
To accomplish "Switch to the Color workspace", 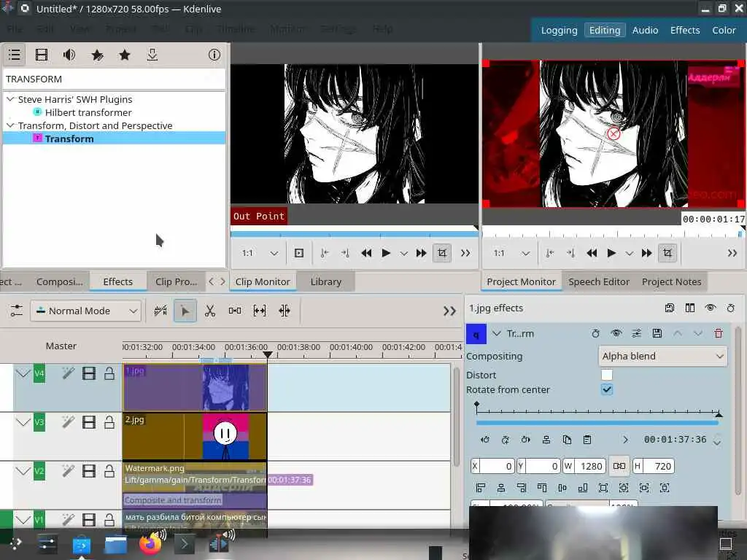I will [x=724, y=30].
